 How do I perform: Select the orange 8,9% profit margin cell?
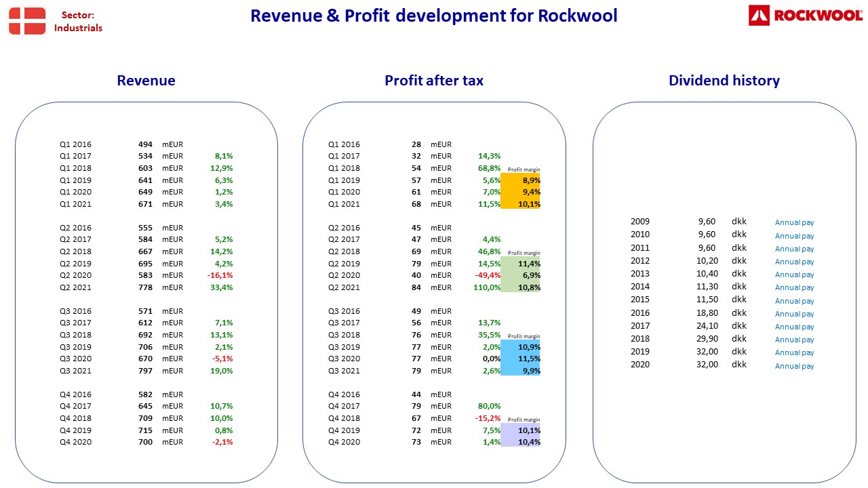pyautogui.click(x=521, y=180)
